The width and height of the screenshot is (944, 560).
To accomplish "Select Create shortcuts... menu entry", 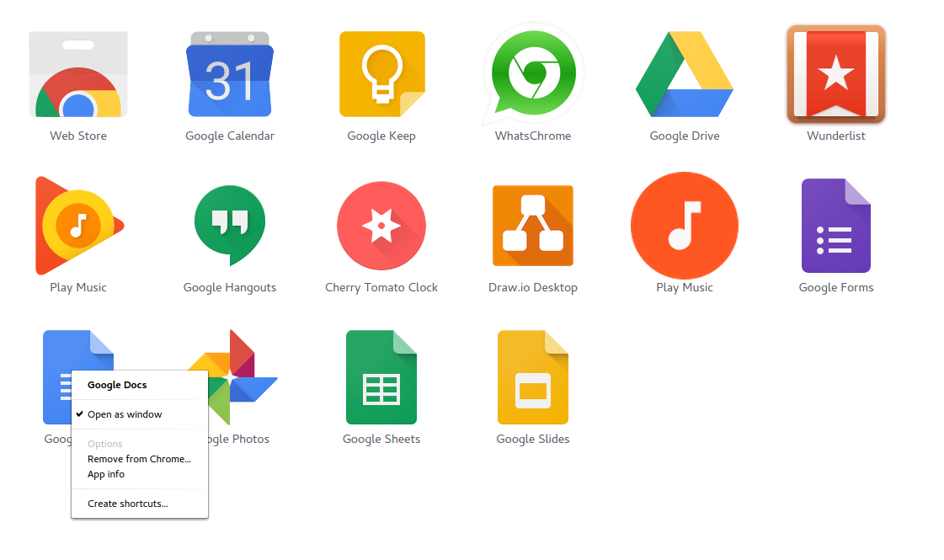I will coord(140,504).
